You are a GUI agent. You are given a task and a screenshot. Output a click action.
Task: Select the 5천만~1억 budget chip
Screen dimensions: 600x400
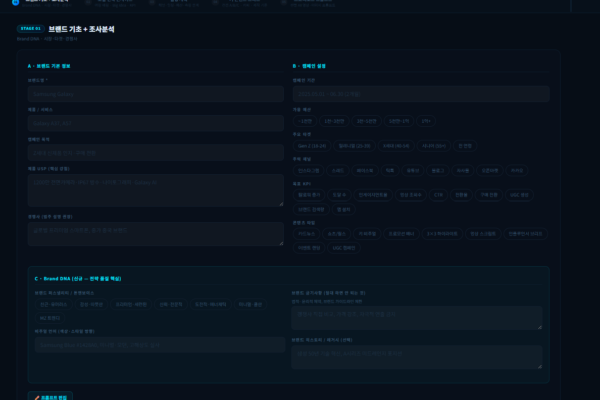click(399, 121)
